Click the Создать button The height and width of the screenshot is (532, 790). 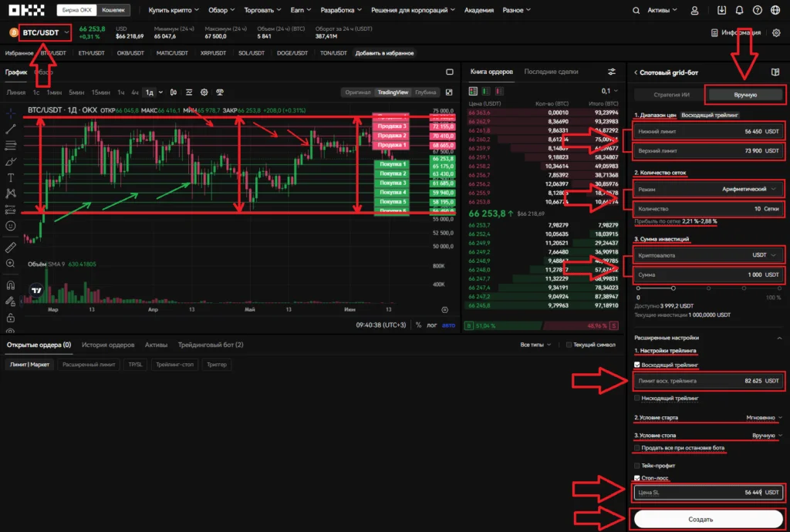tap(707, 519)
